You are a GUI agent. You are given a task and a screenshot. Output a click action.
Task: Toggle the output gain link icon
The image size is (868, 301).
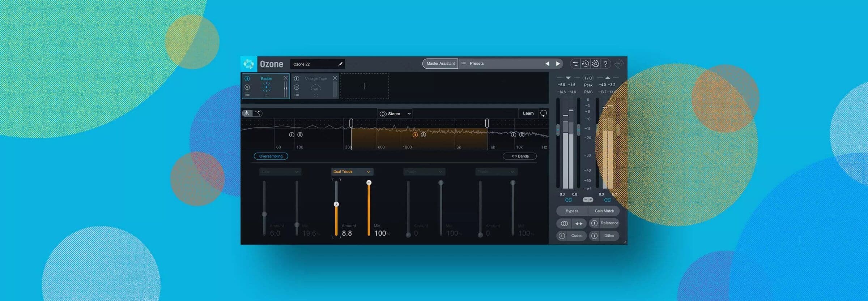[608, 200]
